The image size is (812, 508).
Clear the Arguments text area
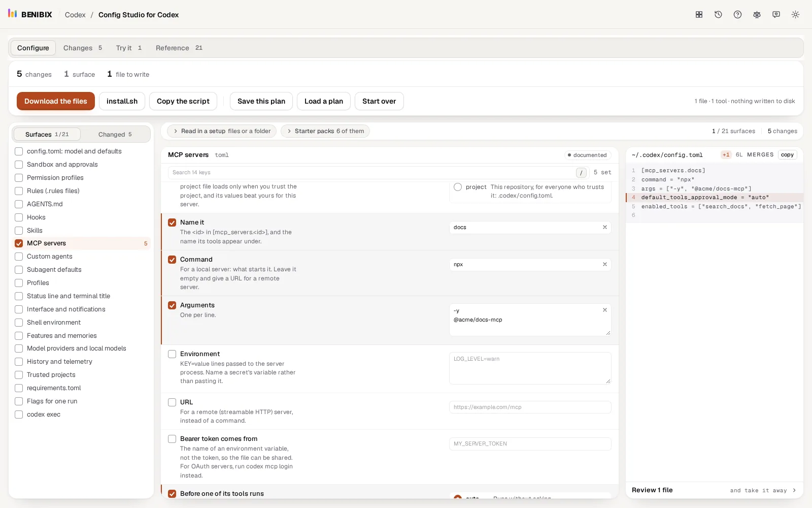click(x=604, y=310)
